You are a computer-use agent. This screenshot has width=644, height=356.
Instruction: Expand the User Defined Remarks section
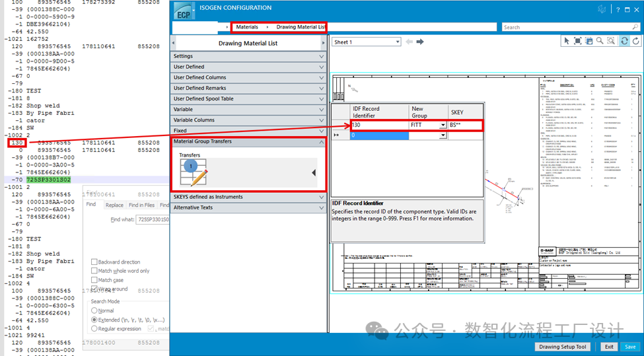tap(248, 89)
